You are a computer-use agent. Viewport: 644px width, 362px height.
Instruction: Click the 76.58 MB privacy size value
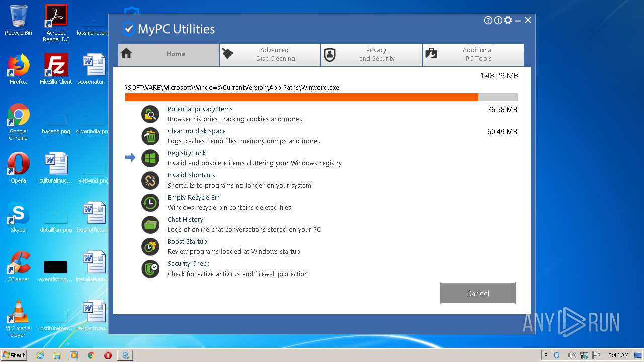point(502,110)
